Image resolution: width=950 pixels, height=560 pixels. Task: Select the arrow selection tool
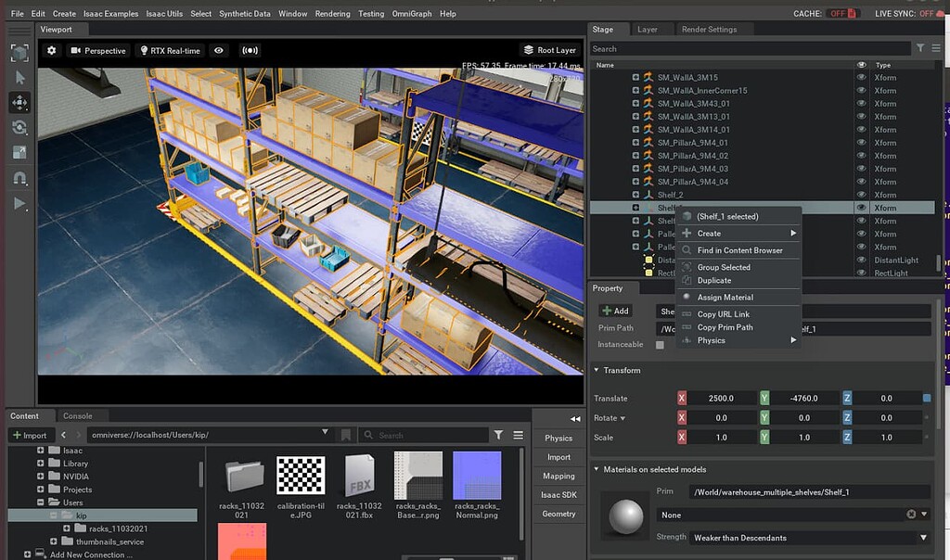tap(19, 78)
